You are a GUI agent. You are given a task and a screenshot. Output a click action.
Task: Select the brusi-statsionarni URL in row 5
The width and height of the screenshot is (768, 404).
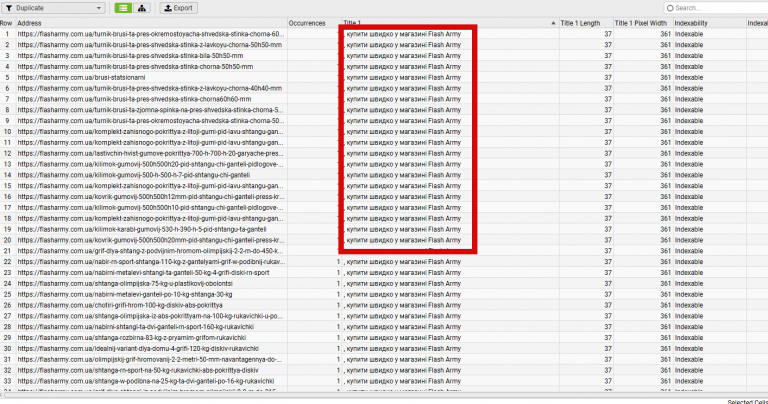click(x=81, y=77)
